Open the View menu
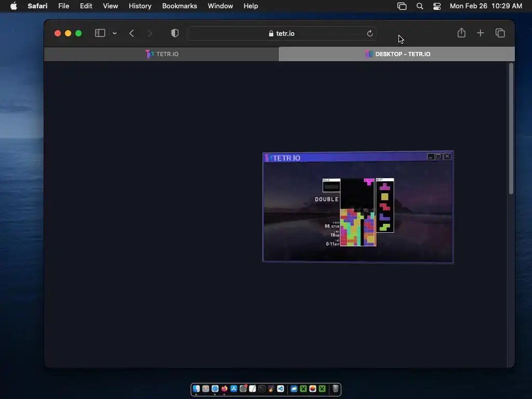 (x=110, y=6)
